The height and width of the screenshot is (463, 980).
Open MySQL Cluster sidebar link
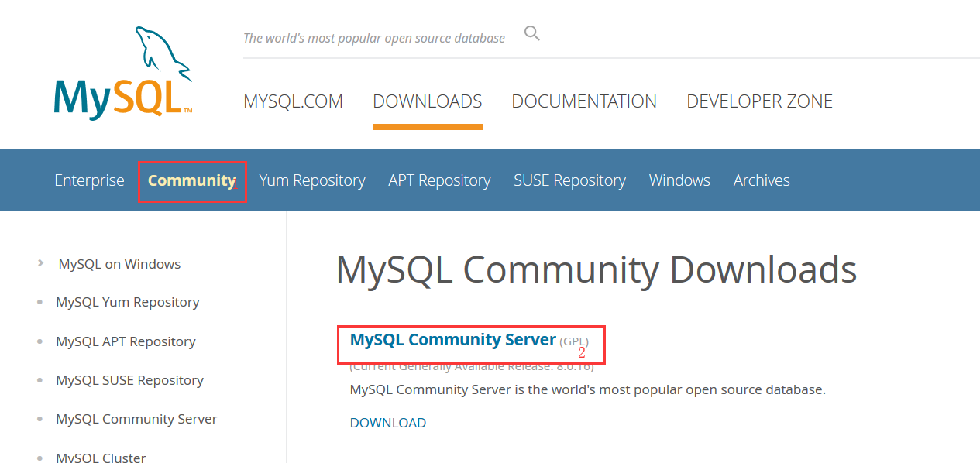[x=101, y=458]
